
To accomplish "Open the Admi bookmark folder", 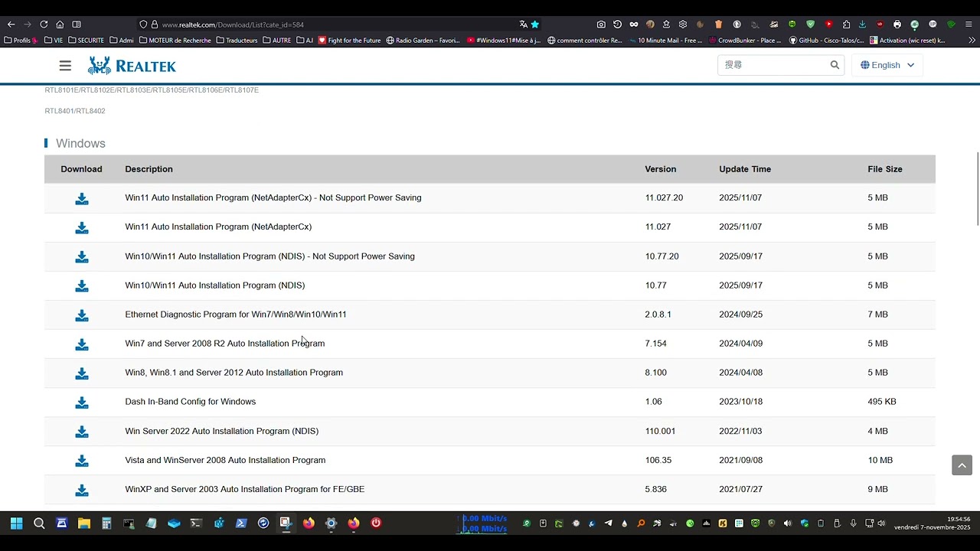I will [x=122, y=41].
